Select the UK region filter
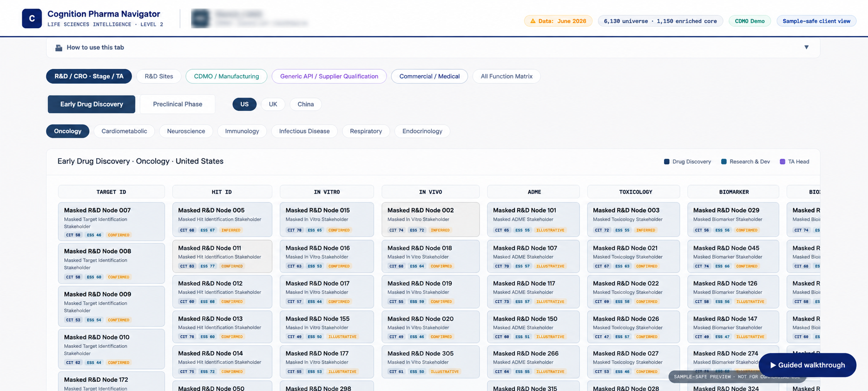Viewport: 868px width, 391px height. (x=273, y=104)
